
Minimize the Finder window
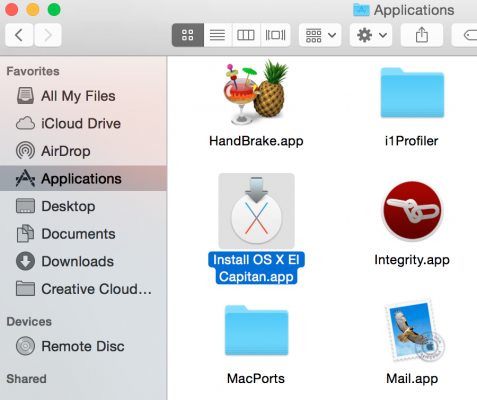coord(33,9)
